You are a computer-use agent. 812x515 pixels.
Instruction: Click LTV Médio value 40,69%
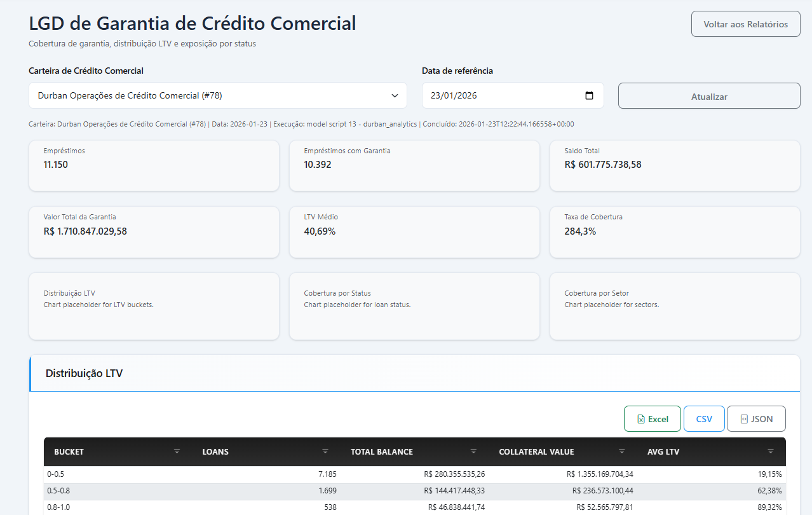pos(320,231)
